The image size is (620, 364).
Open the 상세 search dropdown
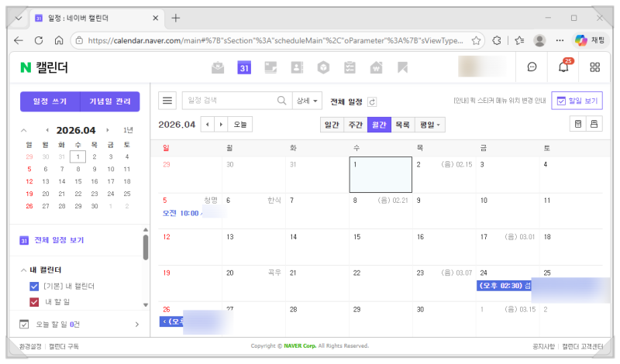point(307,101)
